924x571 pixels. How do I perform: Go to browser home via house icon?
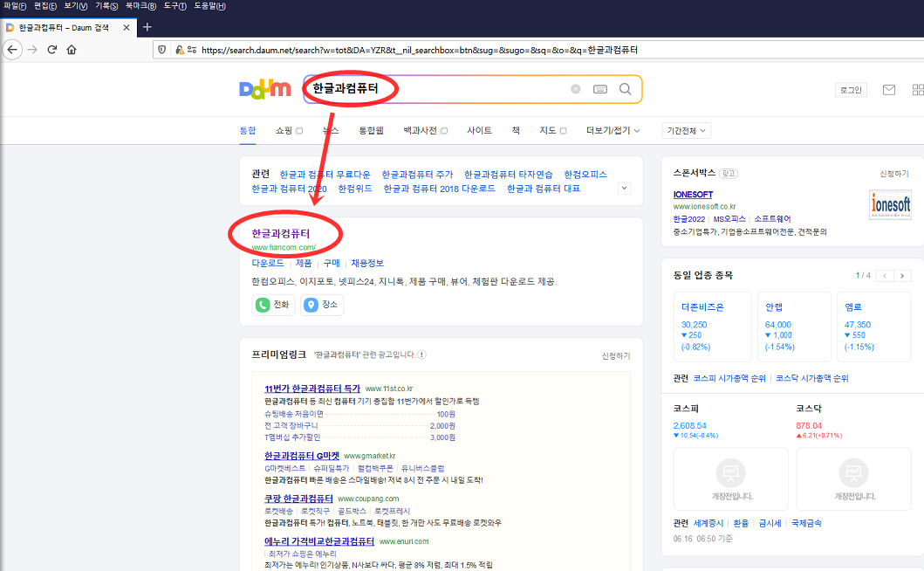click(72, 50)
